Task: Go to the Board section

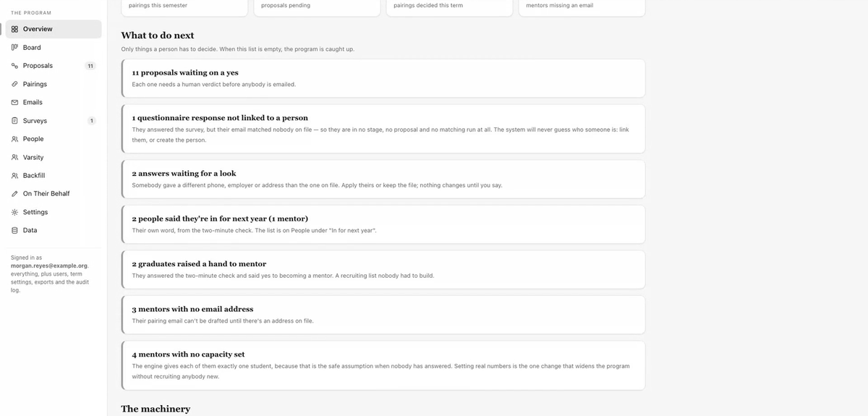Action: tap(54, 48)
